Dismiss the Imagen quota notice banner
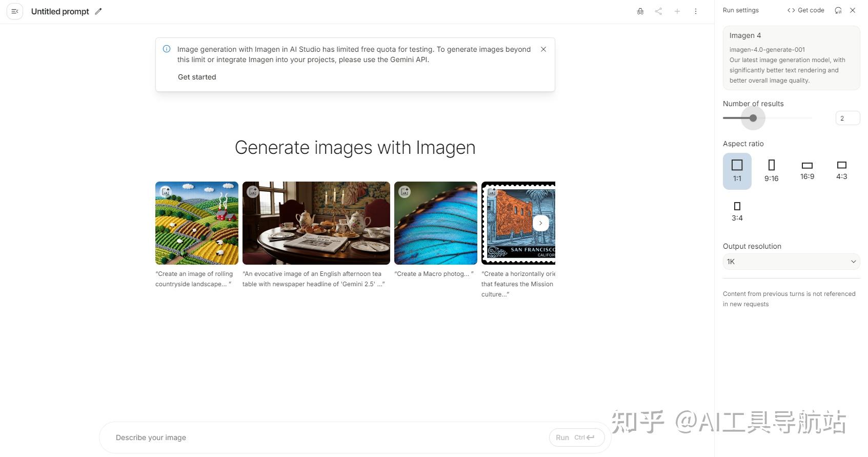Image resolution: width=868 pixels, height=457 pixels. click(x=543, y=49)
